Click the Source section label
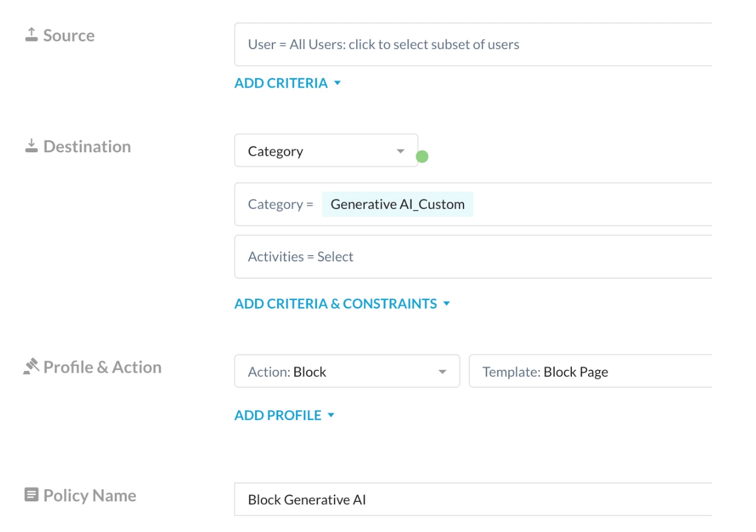Image resolution: width=756 pixels, height=532 pixels. 69,36
